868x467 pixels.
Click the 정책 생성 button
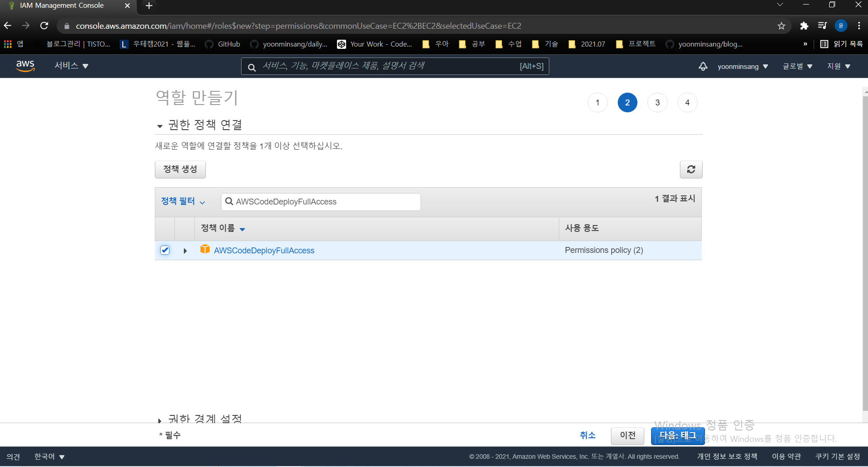(180, 169)
